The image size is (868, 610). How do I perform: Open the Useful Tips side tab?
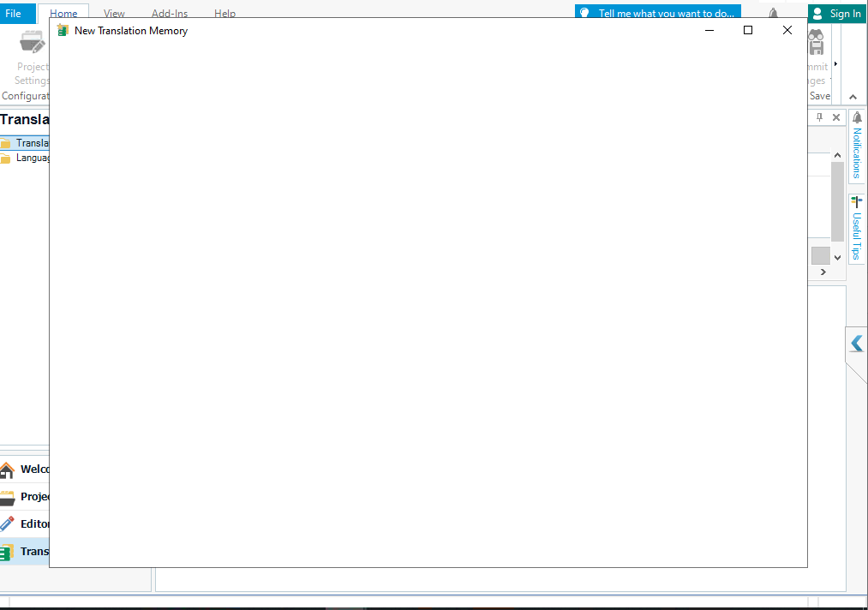tap(856, 228)
